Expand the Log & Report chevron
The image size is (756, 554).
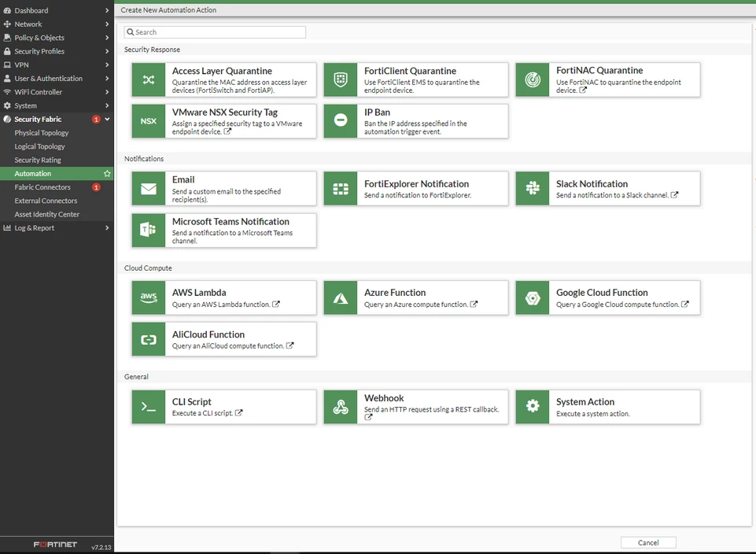107,227
